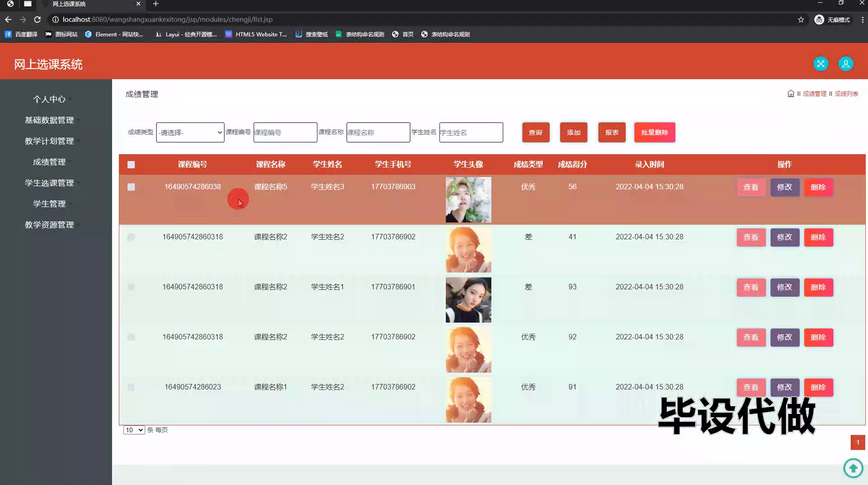
Task: Click 查看 for 学生姓名3 row
Action: point(751,187)
